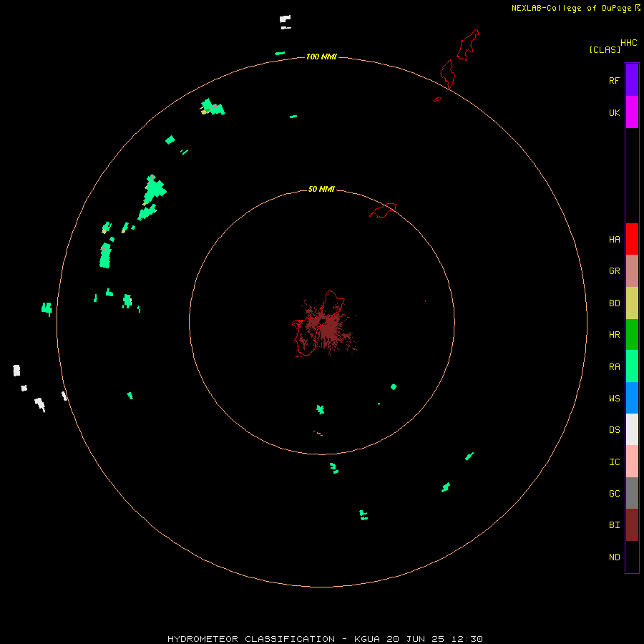Click the 'RA' legend label

614,367
